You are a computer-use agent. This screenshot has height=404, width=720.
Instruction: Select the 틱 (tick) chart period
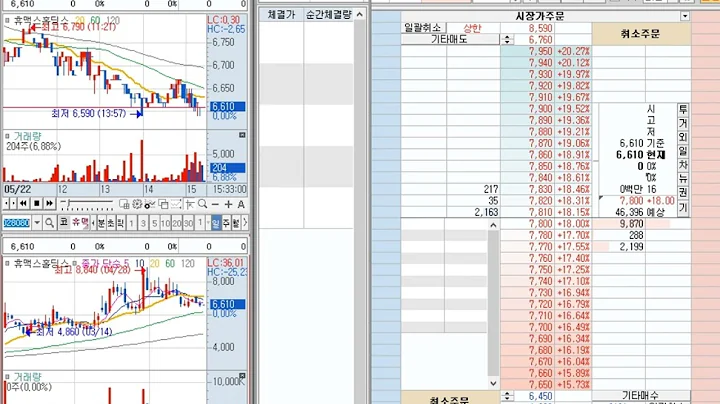[x=120, y=223]
